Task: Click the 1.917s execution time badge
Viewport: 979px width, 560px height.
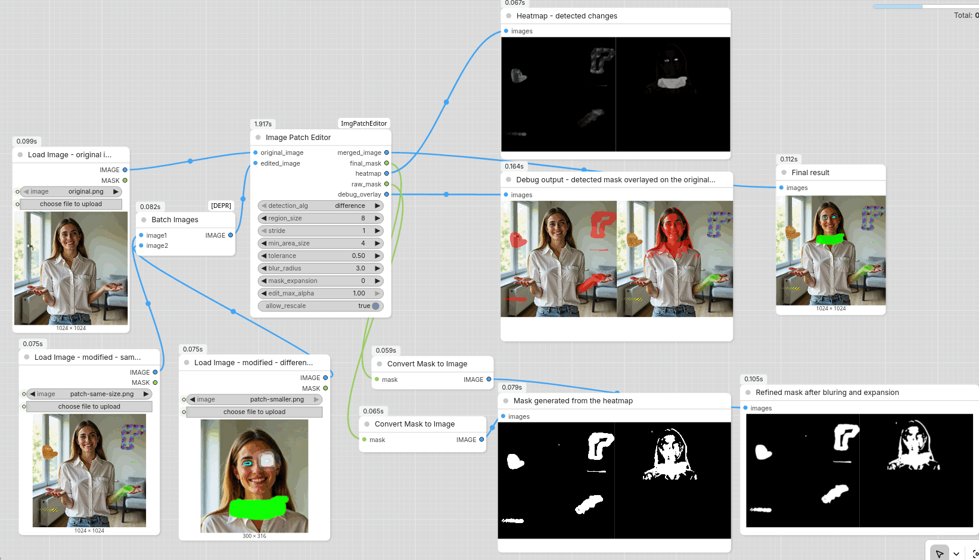Action: (x=263, y=125)
